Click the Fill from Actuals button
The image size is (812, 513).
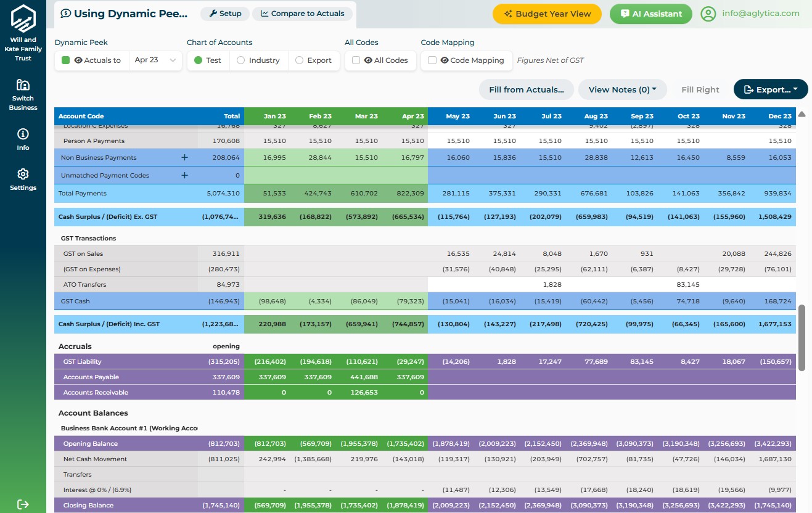pos(526,89)
